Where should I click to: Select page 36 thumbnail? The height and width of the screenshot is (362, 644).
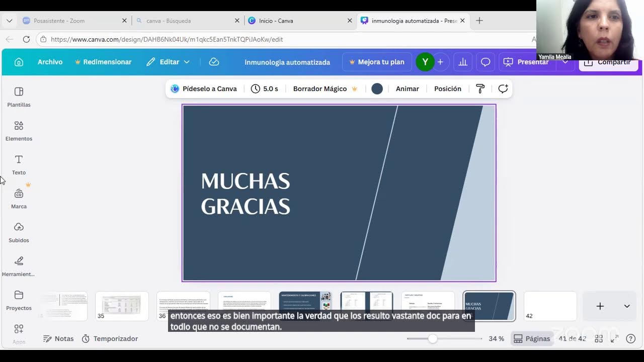pos(183,306)
